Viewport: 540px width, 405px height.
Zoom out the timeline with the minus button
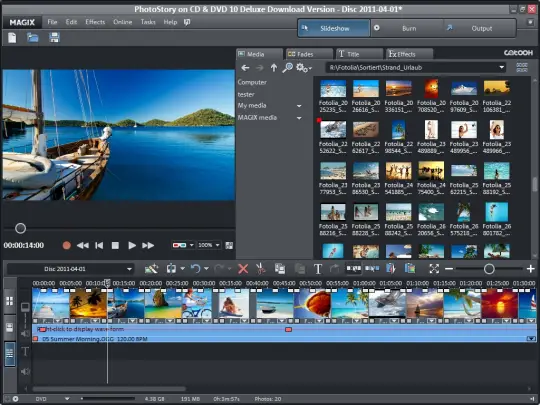449,269
